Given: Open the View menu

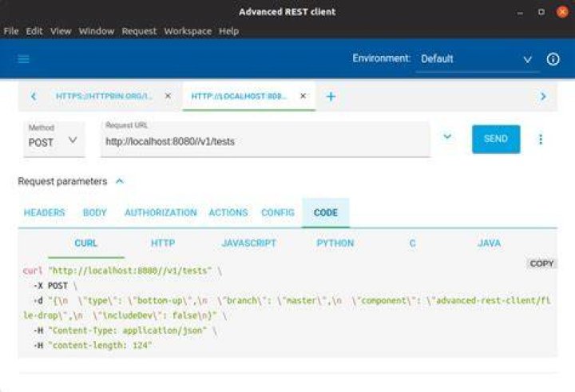Looking at the screenshot, I should (x=61, y=31).
